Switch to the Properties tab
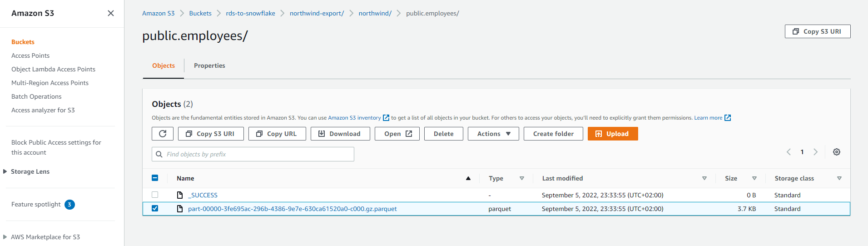 pyautogui.click(x=209, y=65)
